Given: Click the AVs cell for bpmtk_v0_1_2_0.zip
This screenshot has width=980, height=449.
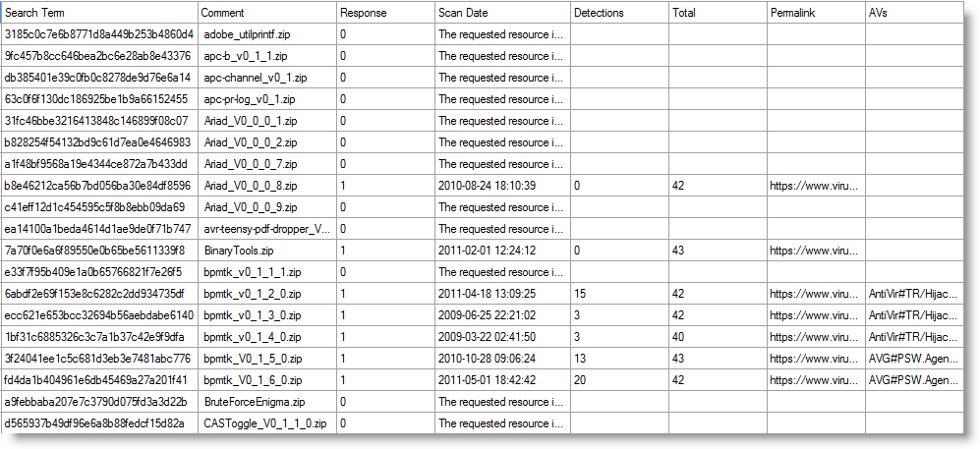Looking at the screenshot, I should pyautogui.click(x=913, y=294).
